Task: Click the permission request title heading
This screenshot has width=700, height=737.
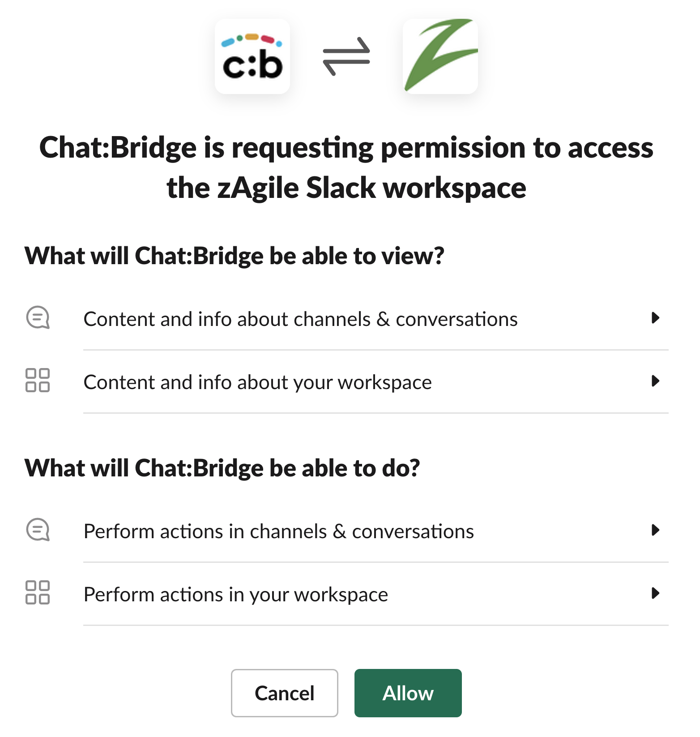Action: pyautogui.click(x=346, y=167)
